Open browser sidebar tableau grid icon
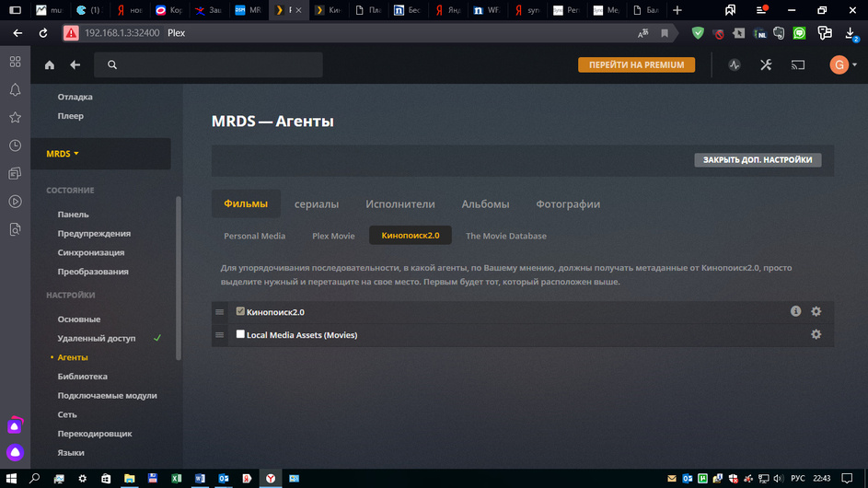This screenshot has height=488, width=868. pos(15,62)
